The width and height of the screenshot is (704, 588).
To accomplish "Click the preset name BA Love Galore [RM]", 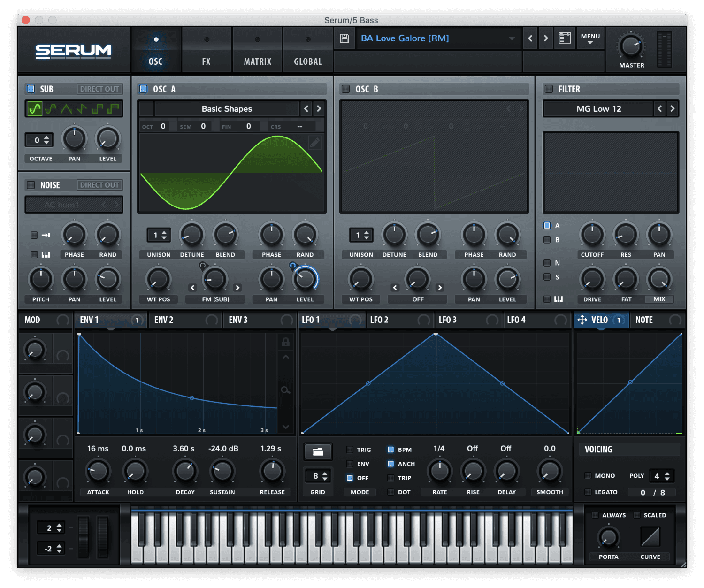I will click(405, 38).
